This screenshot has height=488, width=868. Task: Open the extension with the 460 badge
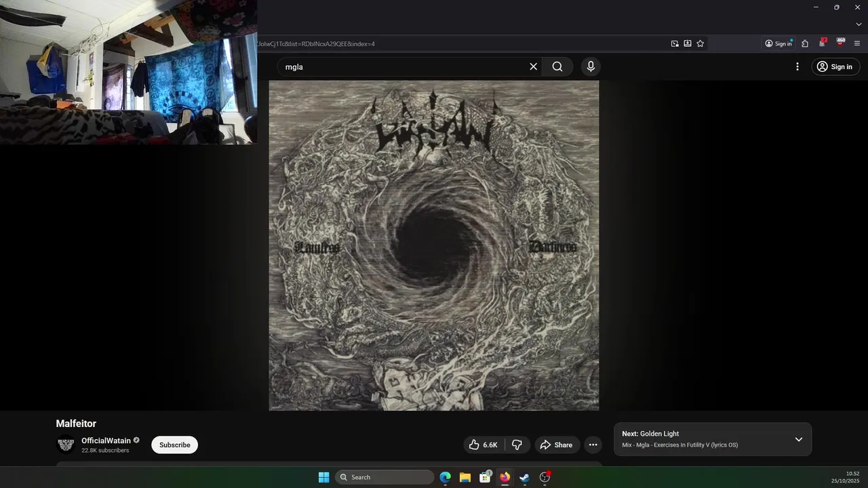coord(841,43)
